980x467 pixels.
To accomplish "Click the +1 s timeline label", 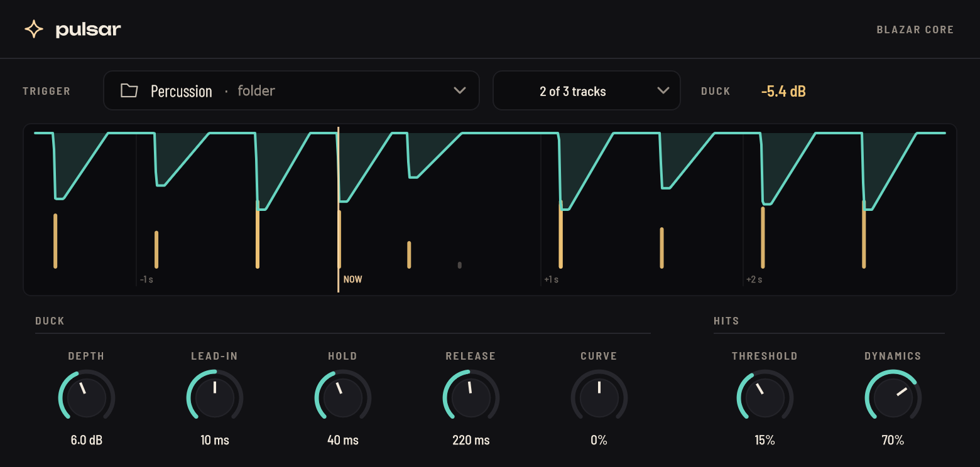I will 551,279.
